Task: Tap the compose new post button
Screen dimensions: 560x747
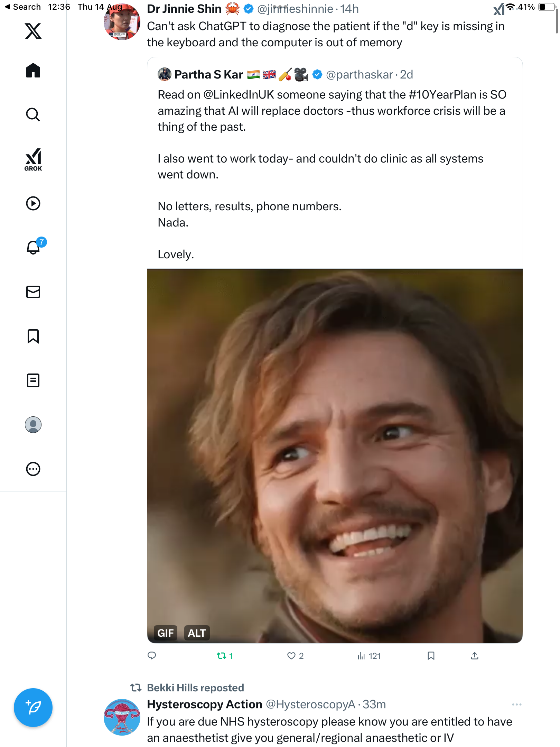Action: pyautogui.click(x=33, y=708)
